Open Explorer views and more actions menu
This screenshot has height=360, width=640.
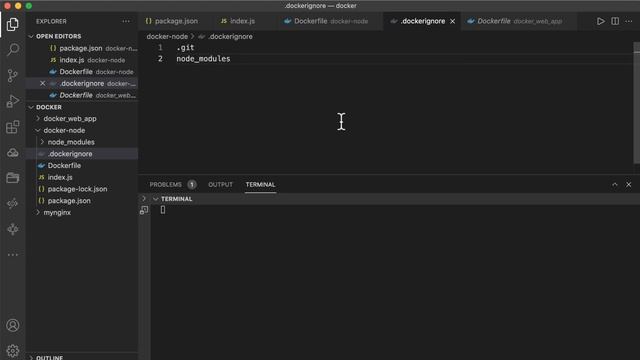click(126, 21)
